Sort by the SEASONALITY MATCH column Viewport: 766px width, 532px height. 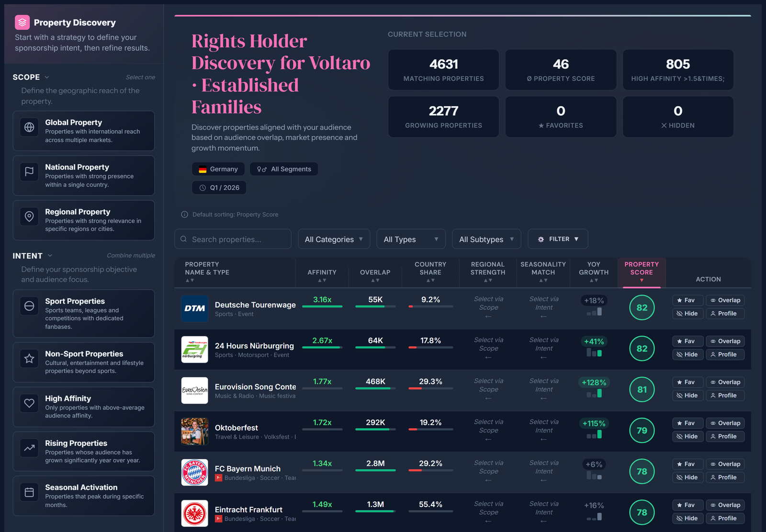click(543, 272)
